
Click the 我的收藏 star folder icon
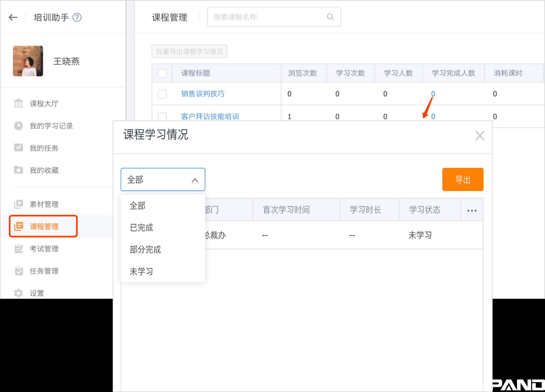tap(18, 170)
